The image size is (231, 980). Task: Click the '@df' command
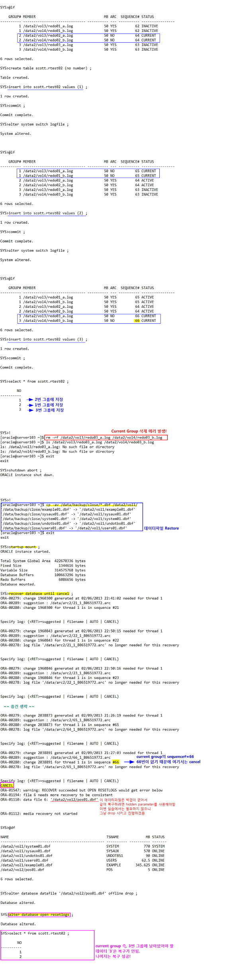pos(12,828)
